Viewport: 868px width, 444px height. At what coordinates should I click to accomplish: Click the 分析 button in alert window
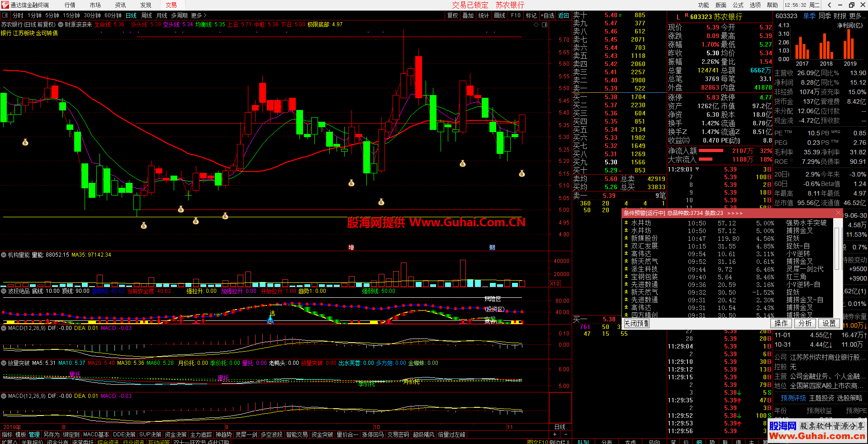[x=805, y=323]
